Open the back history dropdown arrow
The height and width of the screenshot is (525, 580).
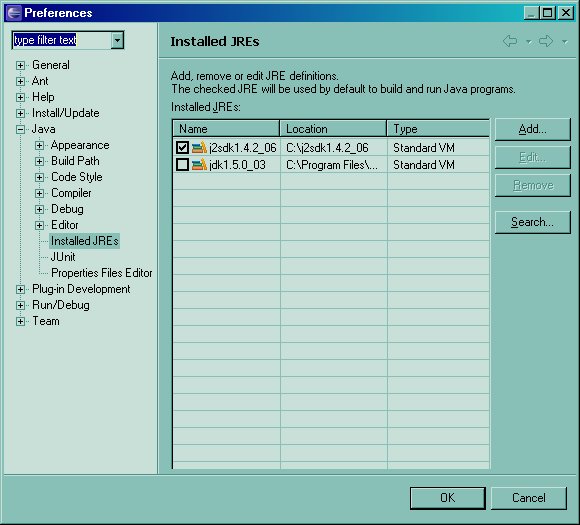coord(529,42)
